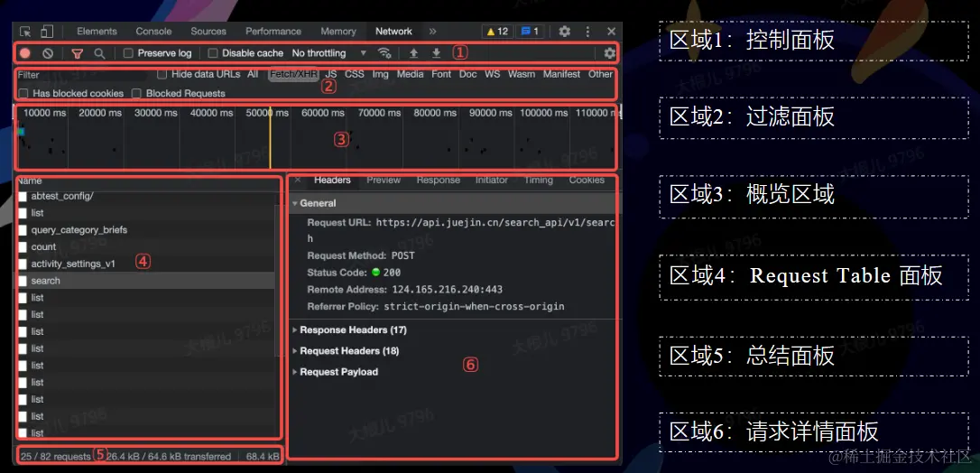Switch to the Elements tab
980x473 pixels.
tap(97, 32)
